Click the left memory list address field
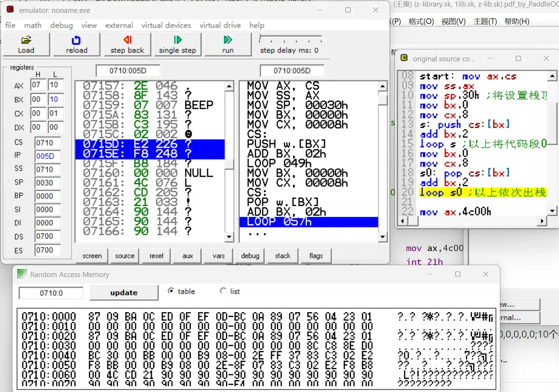 tap(128, 71)
